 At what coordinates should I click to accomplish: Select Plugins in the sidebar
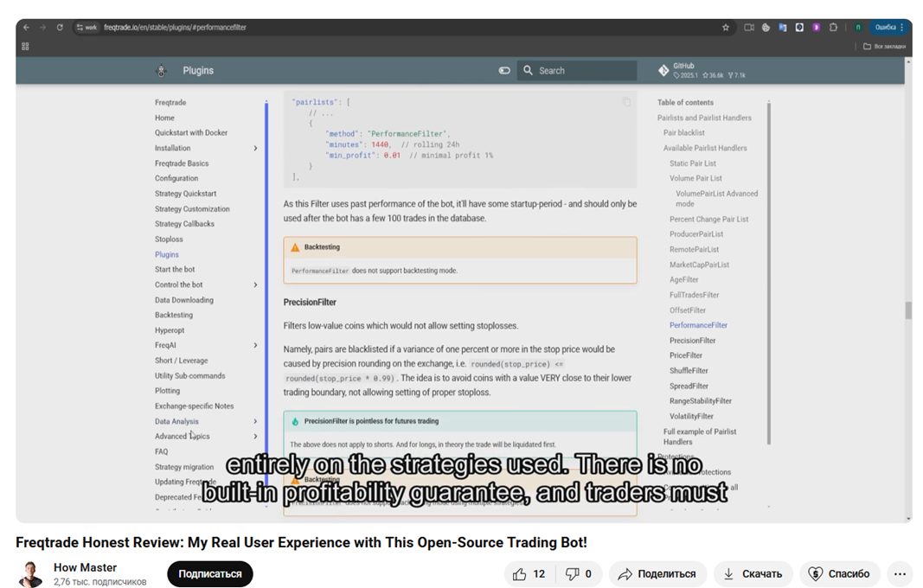click(x=167, y=255)
